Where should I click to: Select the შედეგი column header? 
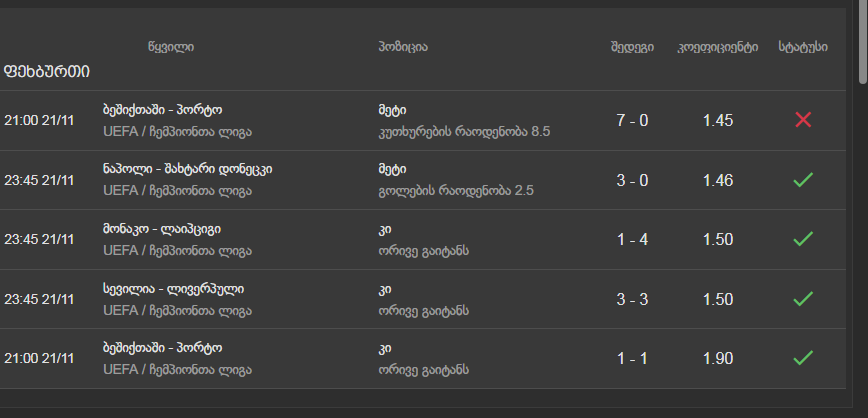click(632, 47)
